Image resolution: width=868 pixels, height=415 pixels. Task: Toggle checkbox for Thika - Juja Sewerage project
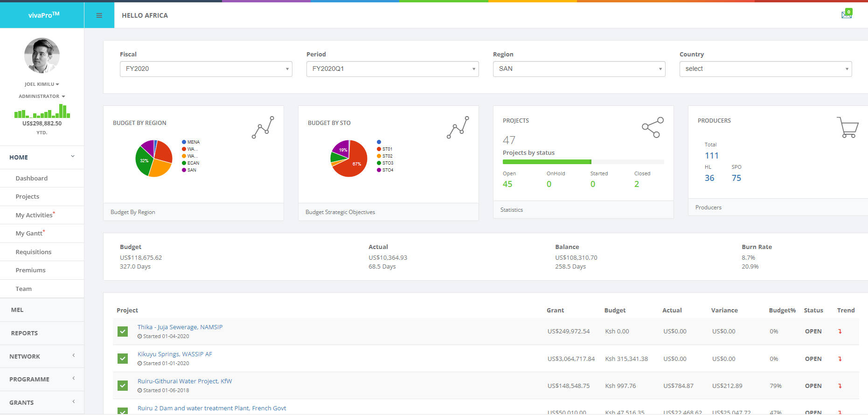pos(123,332)
